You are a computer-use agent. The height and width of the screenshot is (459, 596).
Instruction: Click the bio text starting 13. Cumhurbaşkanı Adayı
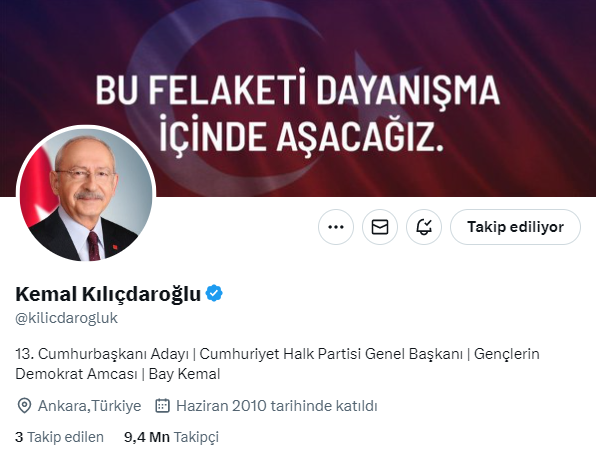(277, 364)
